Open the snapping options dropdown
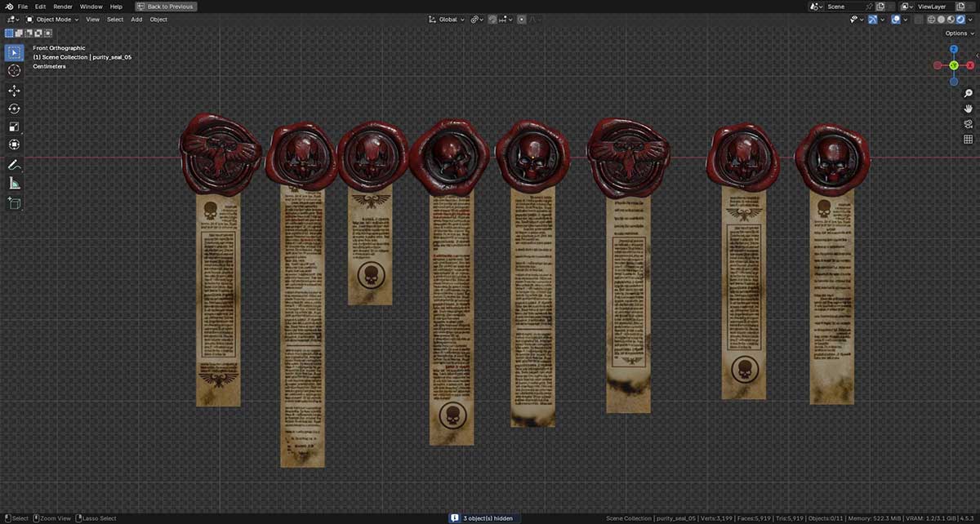Image resolution: width=980 pixels, height=524 pixels. [x=506, y=20]
